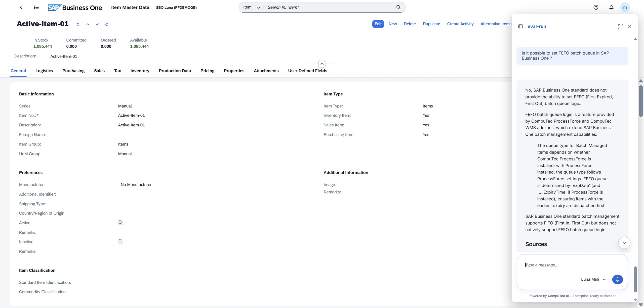The image size is (644, 308).
Task: Collapse the header section chevron
Action: 322,64
